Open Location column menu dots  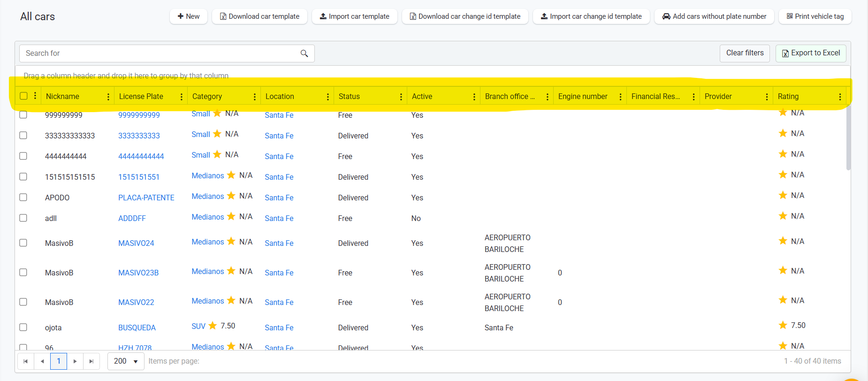pyautogui.click(x=328, y=97)
